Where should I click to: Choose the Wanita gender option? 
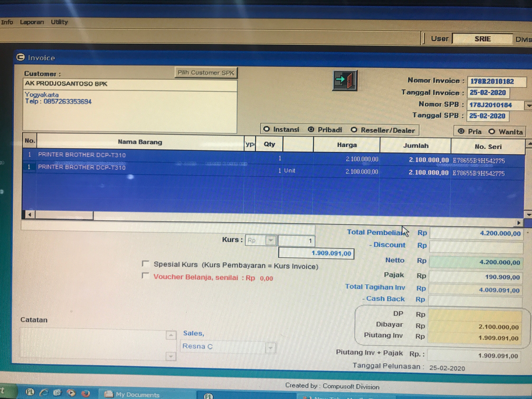pyautogui.click(x=492, y=131)
